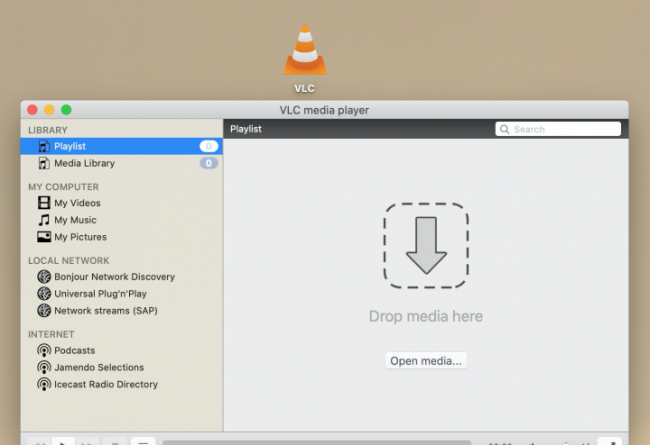Zoom the VLC window with the green button

[66, 110]
